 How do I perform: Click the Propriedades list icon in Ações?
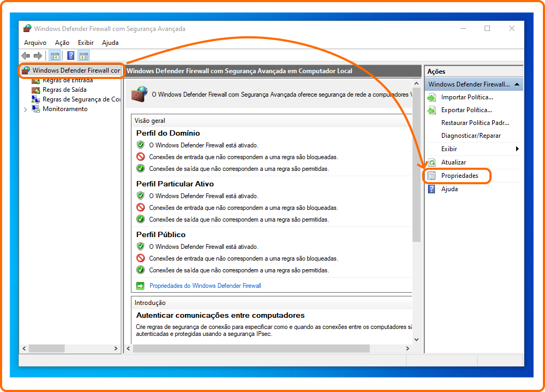pos(432,176)
